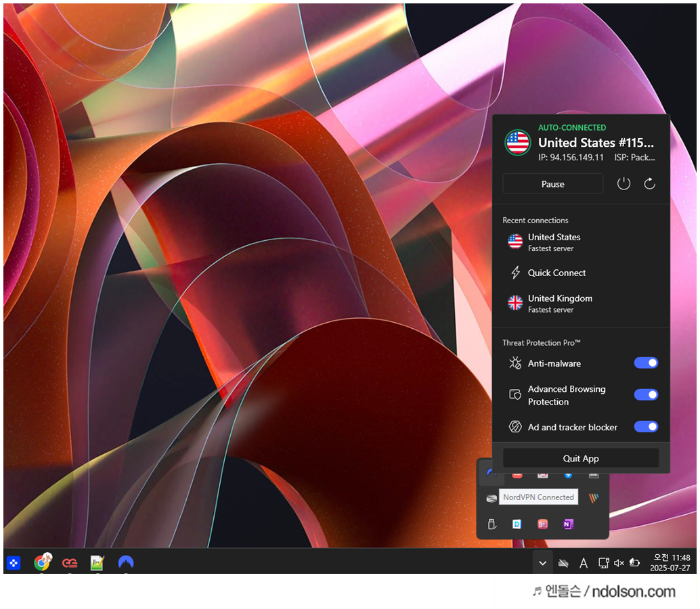Click NordVPN icon in tray overflow
Viewport: 700px width, 609px height.
(x=491, y=474)
